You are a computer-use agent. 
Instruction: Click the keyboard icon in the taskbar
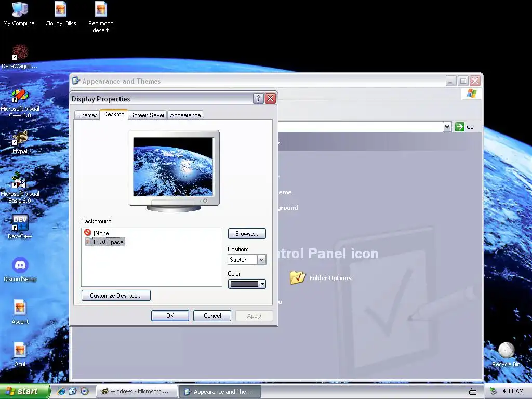473,392
